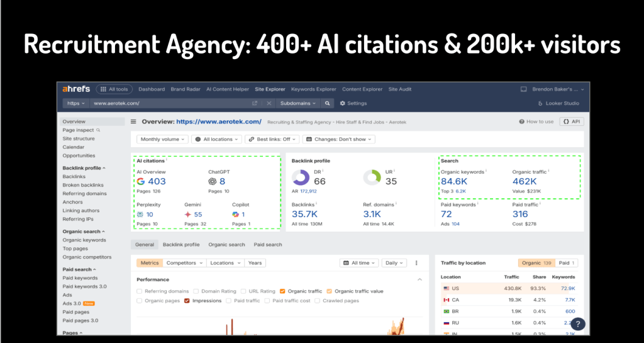This screenshot has width=644, height=343.
Task: Open the Monthly volume dropdown
Action: click(162, 139)
